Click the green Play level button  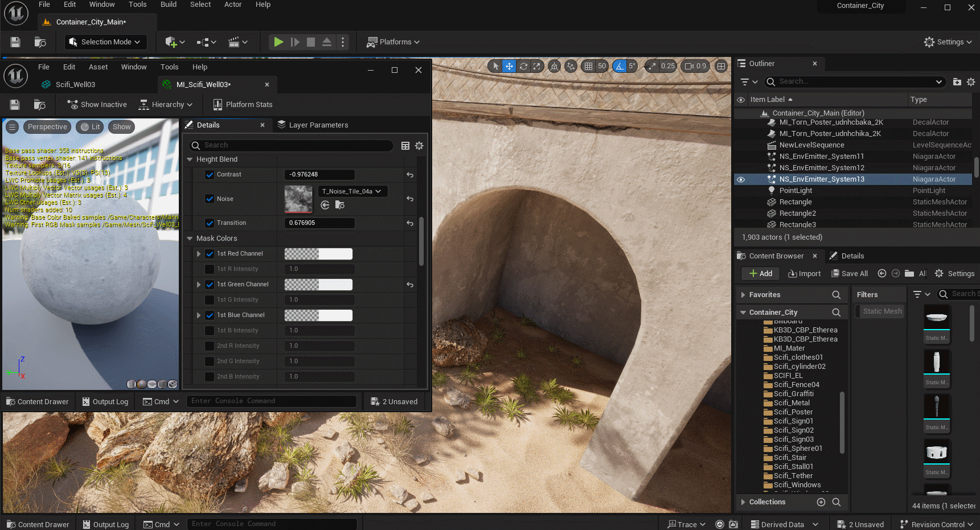pos(278,42)
